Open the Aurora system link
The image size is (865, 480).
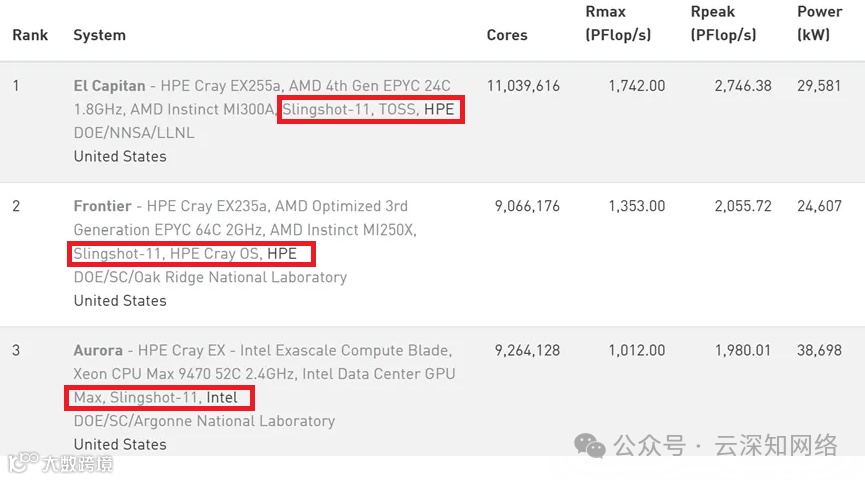click(x=98, y=351)
